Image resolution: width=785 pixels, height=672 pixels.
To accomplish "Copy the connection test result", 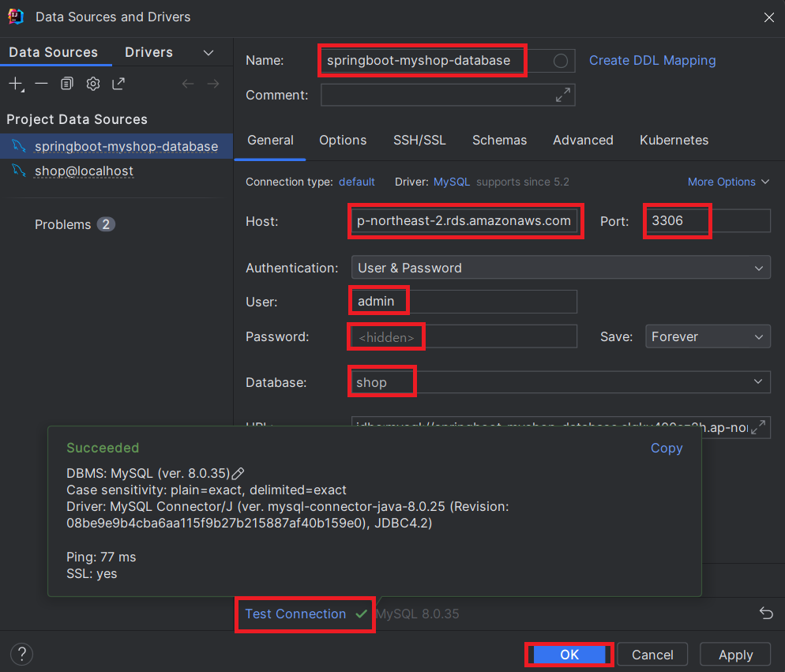I will (x=667, y=449).
